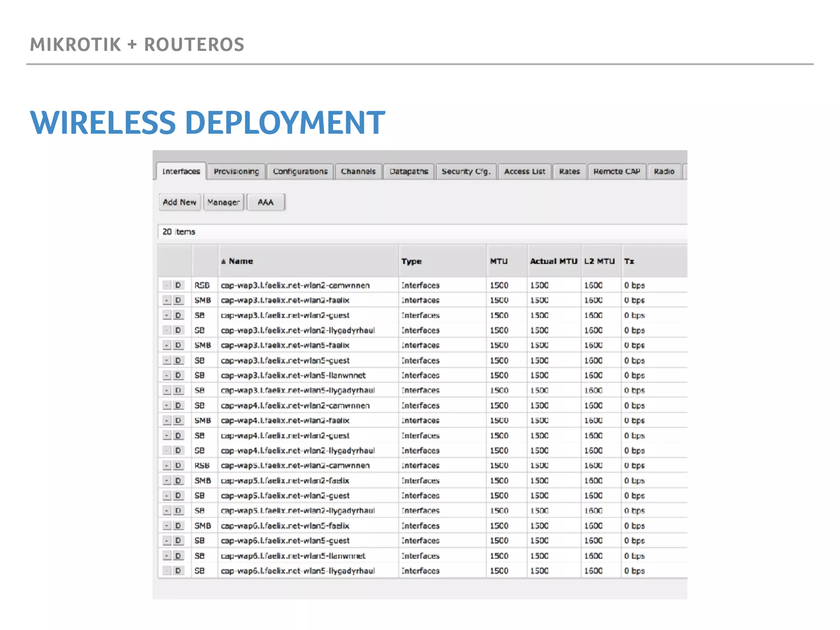Open interface cap-wap4.l.faelix.net-wlan2-camwnnen

tap(295, 406)
